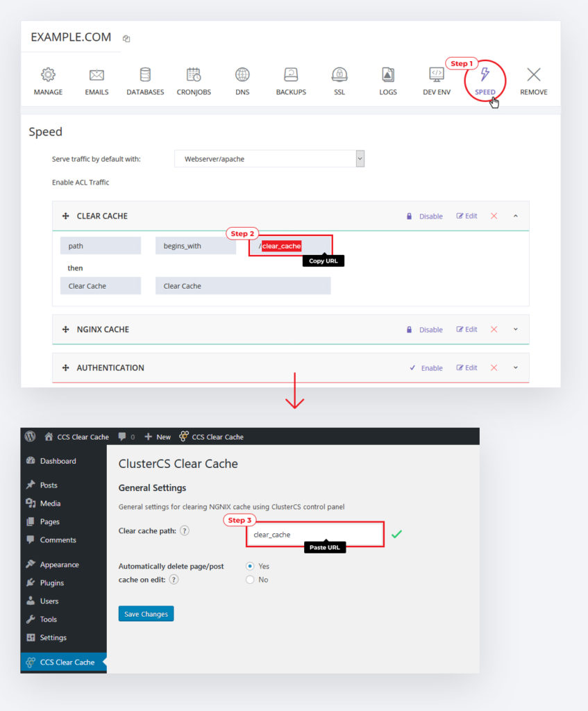Click the Save Changes button
588x711 pixels.
(146, 614)
